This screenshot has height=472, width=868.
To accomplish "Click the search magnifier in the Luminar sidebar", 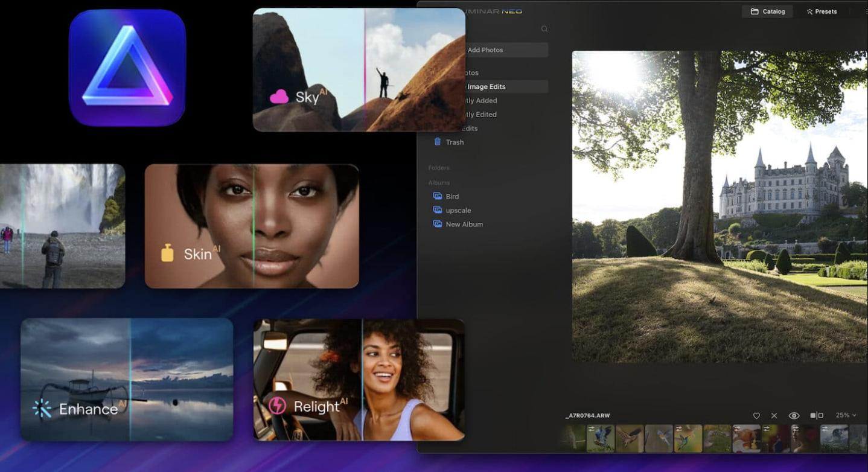I will point(544,29).
